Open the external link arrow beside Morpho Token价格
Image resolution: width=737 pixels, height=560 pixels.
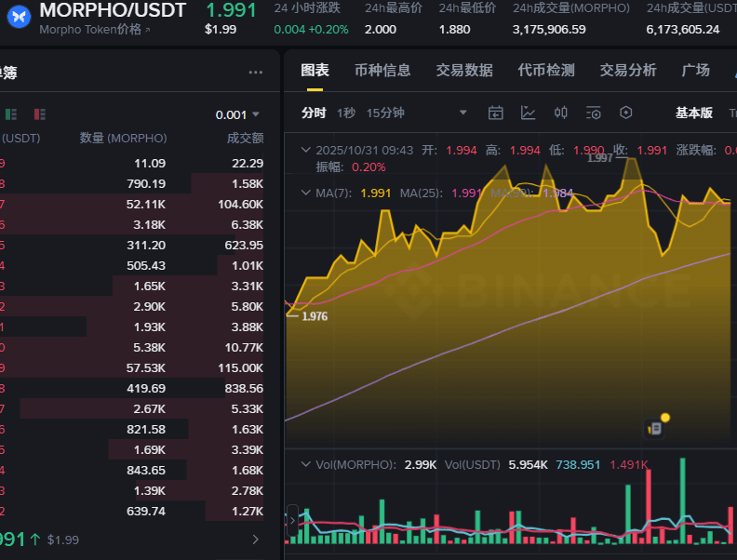148,30
